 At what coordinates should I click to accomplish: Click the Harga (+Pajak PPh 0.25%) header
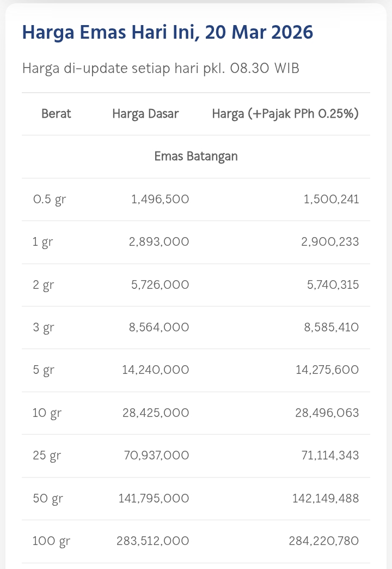285,114
